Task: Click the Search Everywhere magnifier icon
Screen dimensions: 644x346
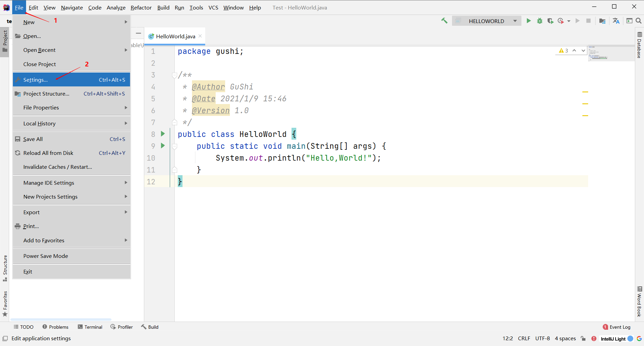Action: pyautogui.click(x=639, y=21)
